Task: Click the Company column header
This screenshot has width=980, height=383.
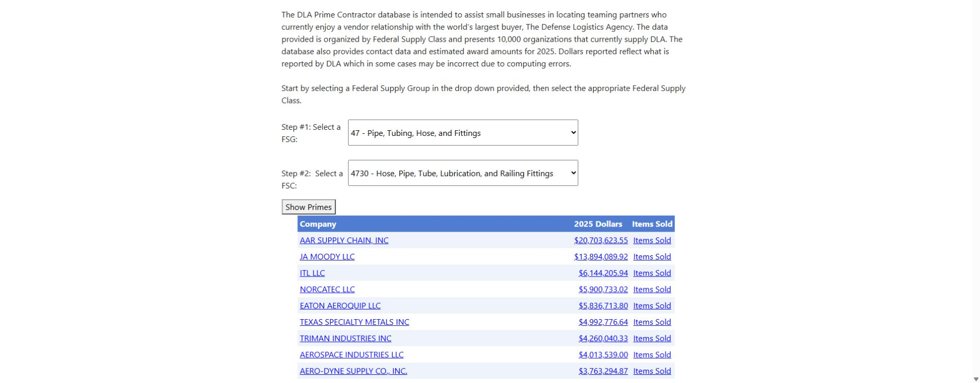Action: 318,224
